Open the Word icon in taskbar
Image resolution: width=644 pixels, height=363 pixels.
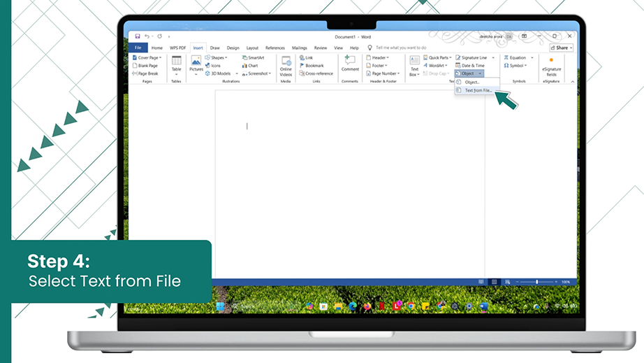[484, 306]
